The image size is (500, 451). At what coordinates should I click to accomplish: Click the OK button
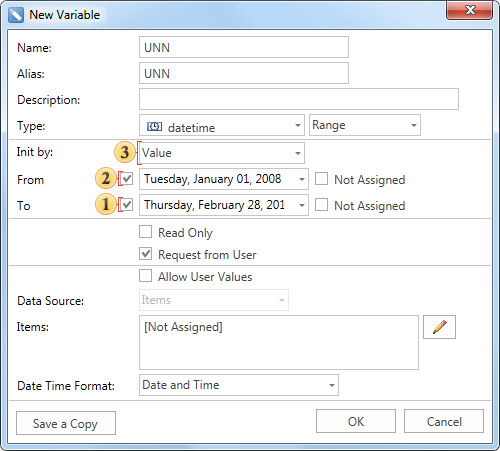click(356, 421)
